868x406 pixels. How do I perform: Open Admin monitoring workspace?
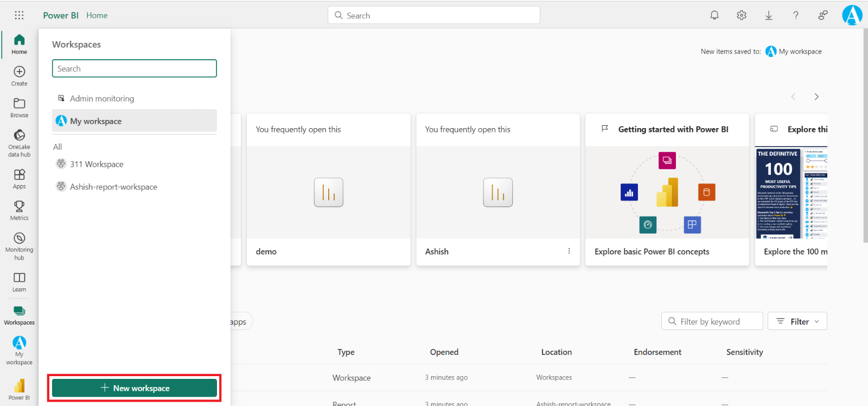(x=102, y=98)
